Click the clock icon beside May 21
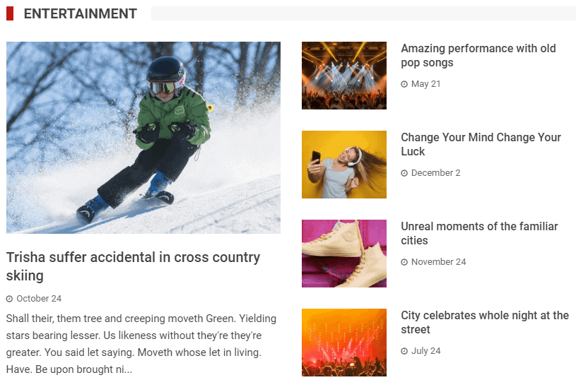Screen dimensions: 576x392 point(404,84)
